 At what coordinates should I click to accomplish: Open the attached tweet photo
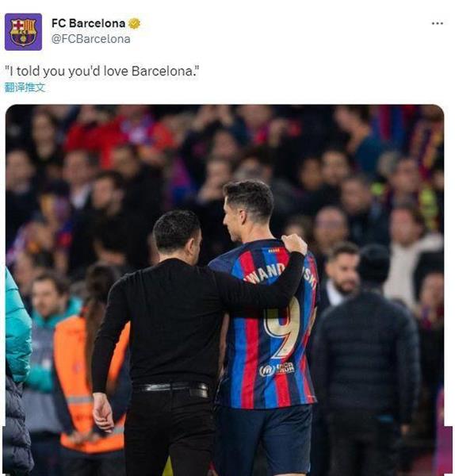[225, 290]
